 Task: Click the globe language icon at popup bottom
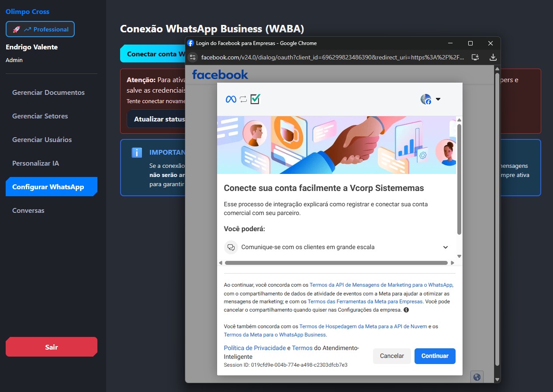(477, 377)
